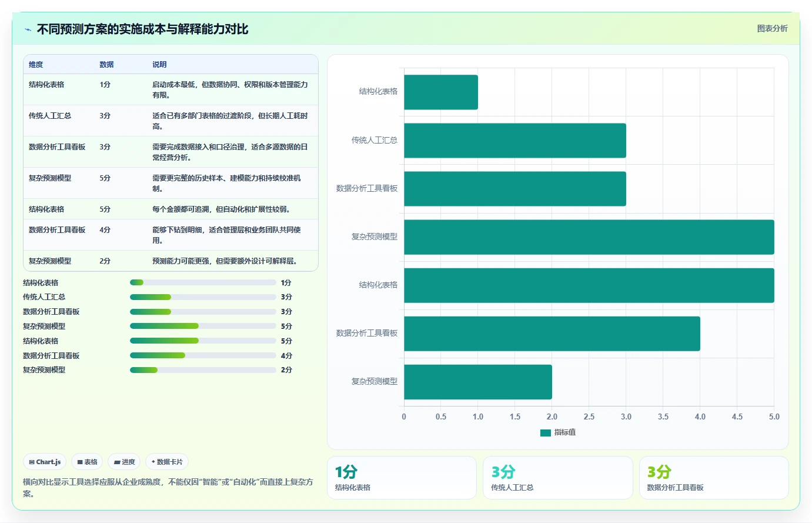
Task: Click the 结构化表格 chart bar with value 5
Action: point(589,285)
